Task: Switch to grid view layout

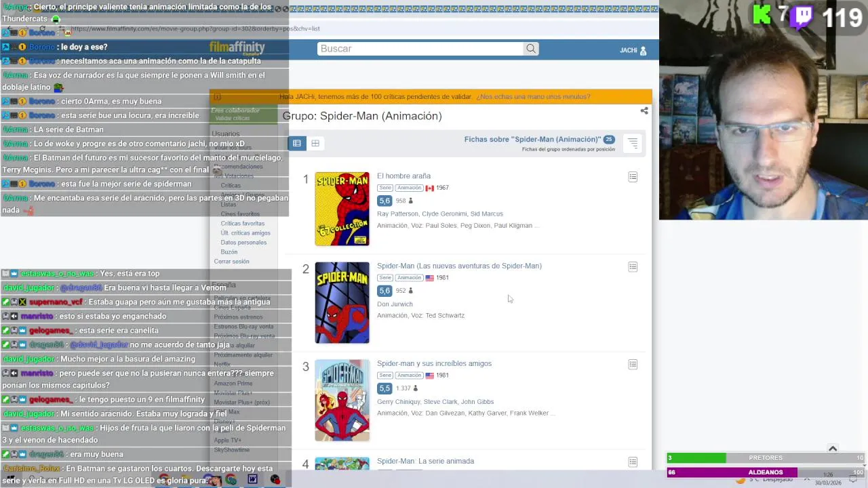Action: [x=315, y=143]
